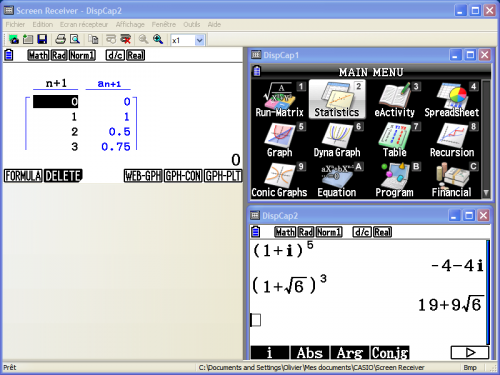500x375 pixels.
Task: Click the DELETE softkey button
Action: [x=63, y=176]
